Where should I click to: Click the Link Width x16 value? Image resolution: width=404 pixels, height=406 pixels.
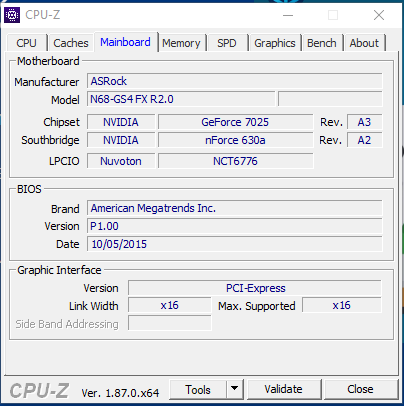[170, 305]
